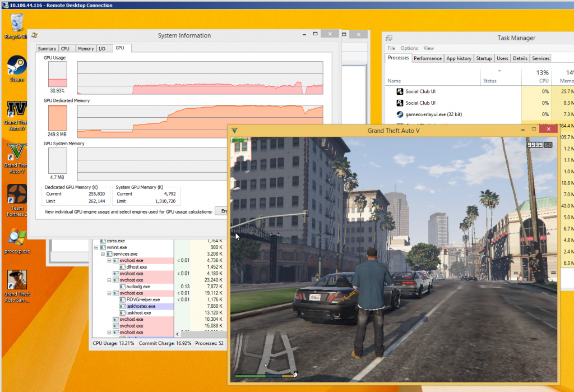Select the Grand Theft Auto IV desktop icon

[x=16, y=109]
